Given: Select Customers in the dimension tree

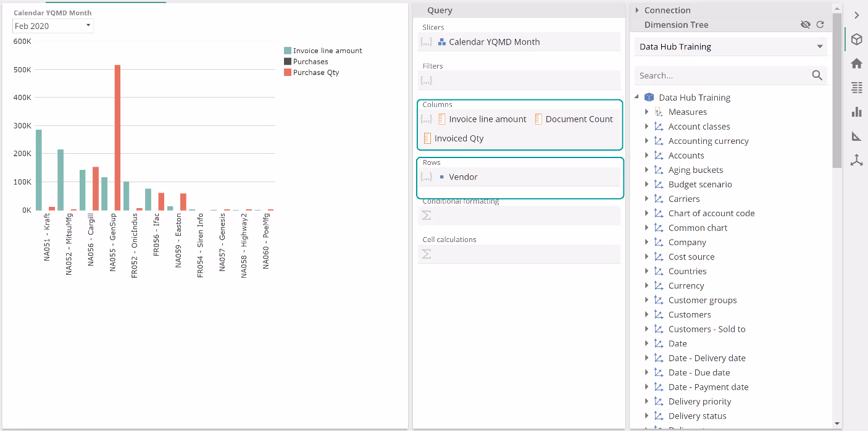Looking at the screenshot, I should [x=690, y=314].
